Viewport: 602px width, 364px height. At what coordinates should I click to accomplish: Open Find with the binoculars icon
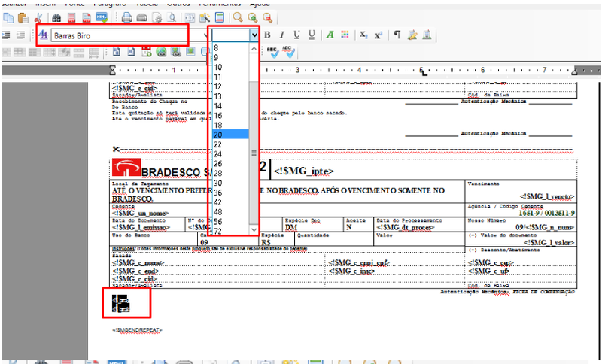coord(57,17)
